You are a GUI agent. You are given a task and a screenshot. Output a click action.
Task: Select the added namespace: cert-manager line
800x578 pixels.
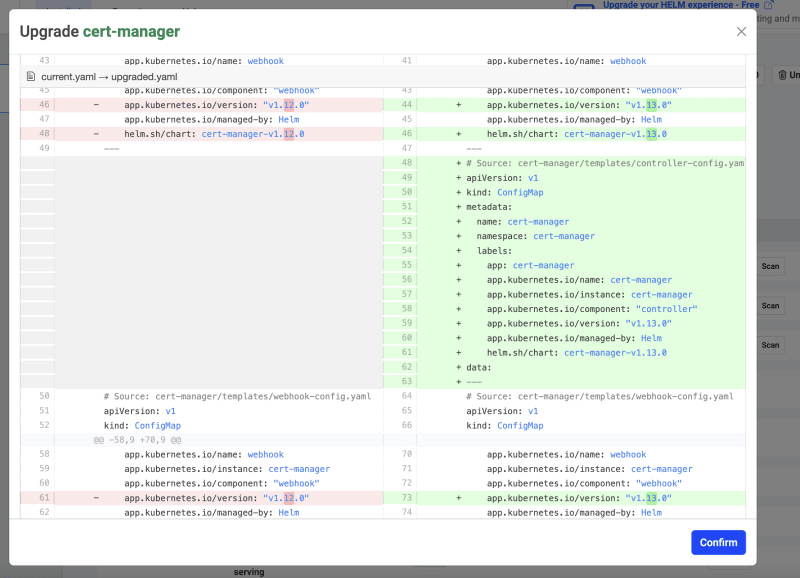pos(564,236)
